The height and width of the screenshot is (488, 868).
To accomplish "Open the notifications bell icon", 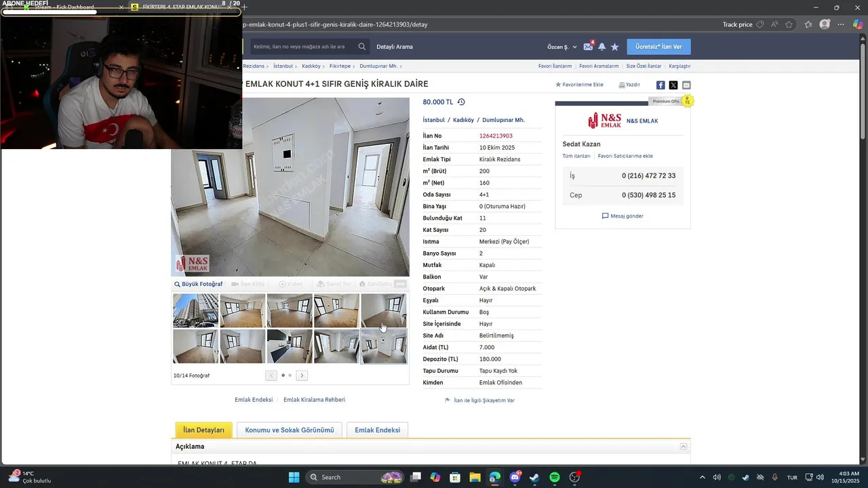I will [x=601, y=47].
